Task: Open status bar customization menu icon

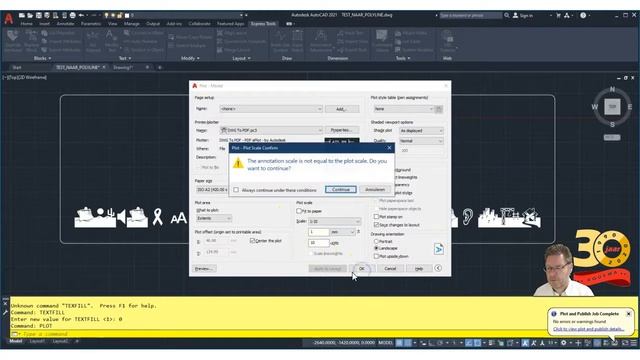Action: click(633, 343)
